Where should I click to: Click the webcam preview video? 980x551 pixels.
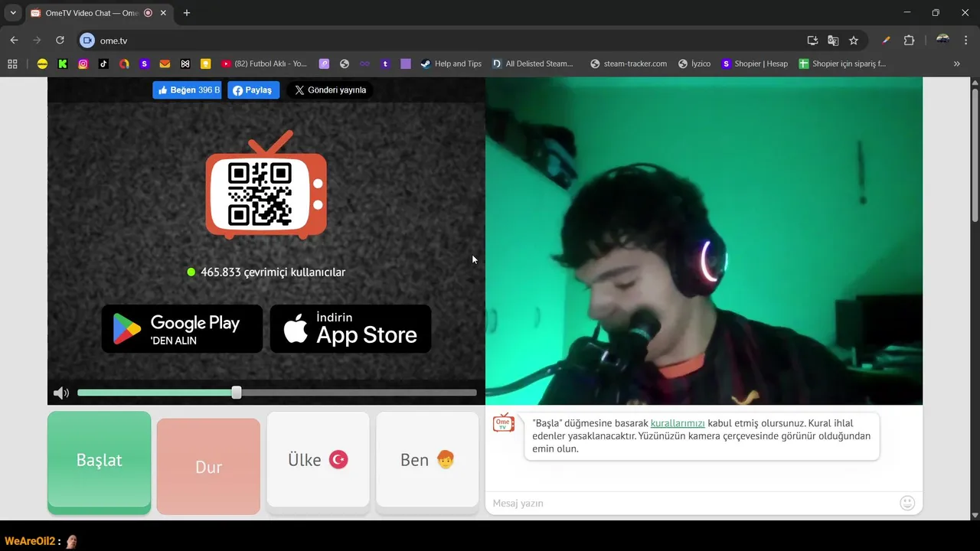(704, 241)
